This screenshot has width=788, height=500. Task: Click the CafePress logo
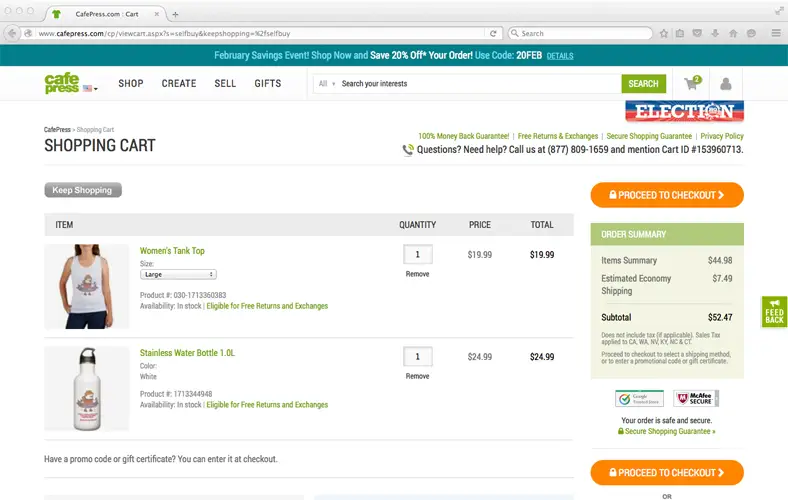pos(62,83)
